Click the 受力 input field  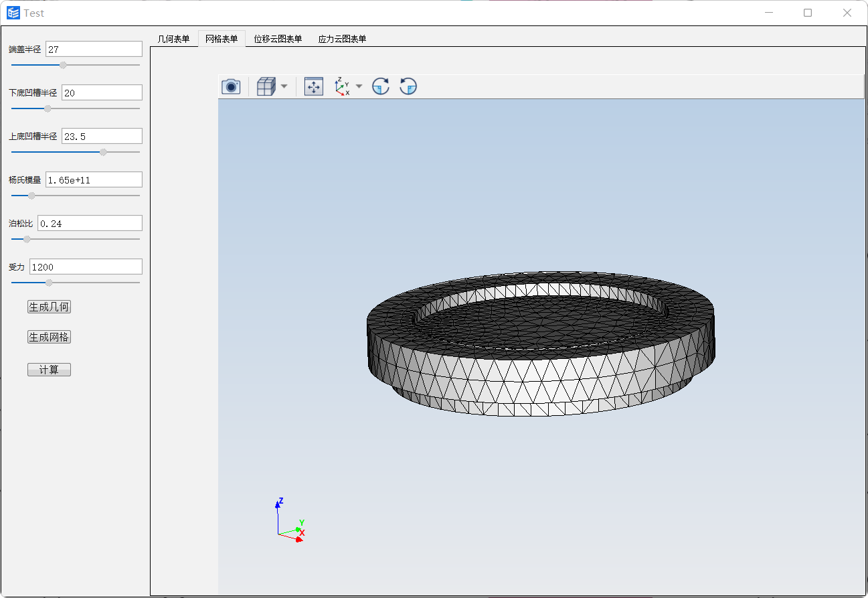(86, 267)
